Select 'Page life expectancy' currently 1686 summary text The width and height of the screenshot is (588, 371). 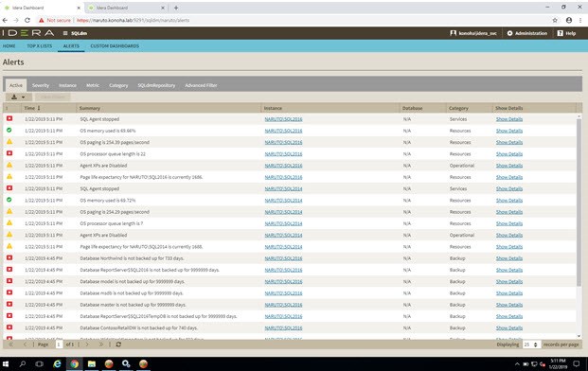(x=141, y=177)
